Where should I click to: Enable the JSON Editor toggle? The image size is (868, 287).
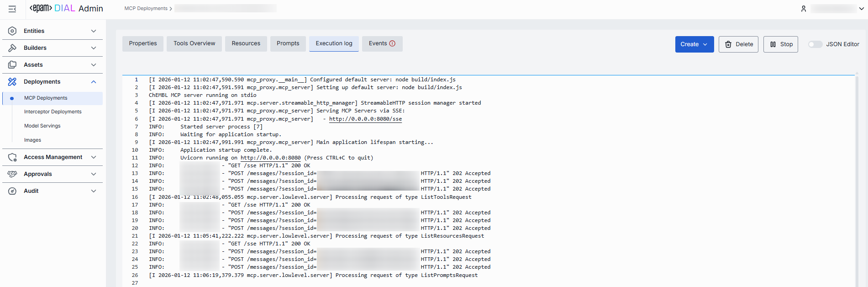[x=815, y=44]
